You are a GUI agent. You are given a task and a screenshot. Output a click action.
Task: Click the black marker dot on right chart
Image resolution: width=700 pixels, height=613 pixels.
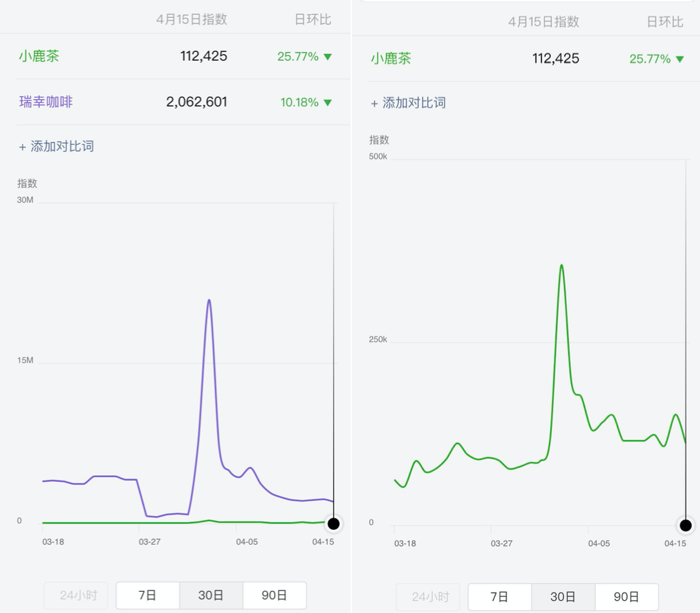[x=686, y=526]
